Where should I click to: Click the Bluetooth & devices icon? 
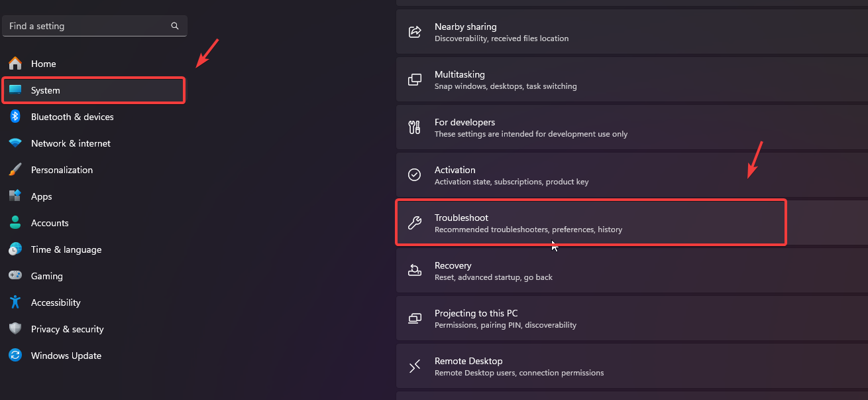(x=15, y=117)
